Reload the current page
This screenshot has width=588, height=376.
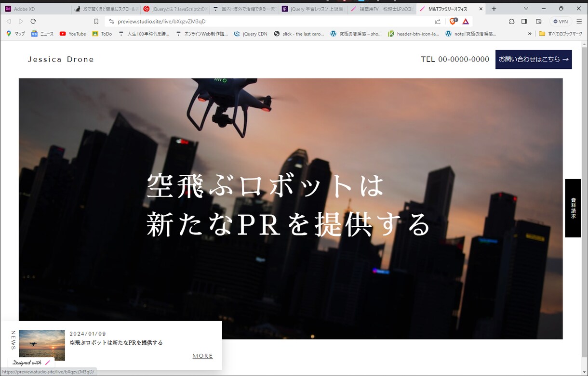[x=33, y=22]
